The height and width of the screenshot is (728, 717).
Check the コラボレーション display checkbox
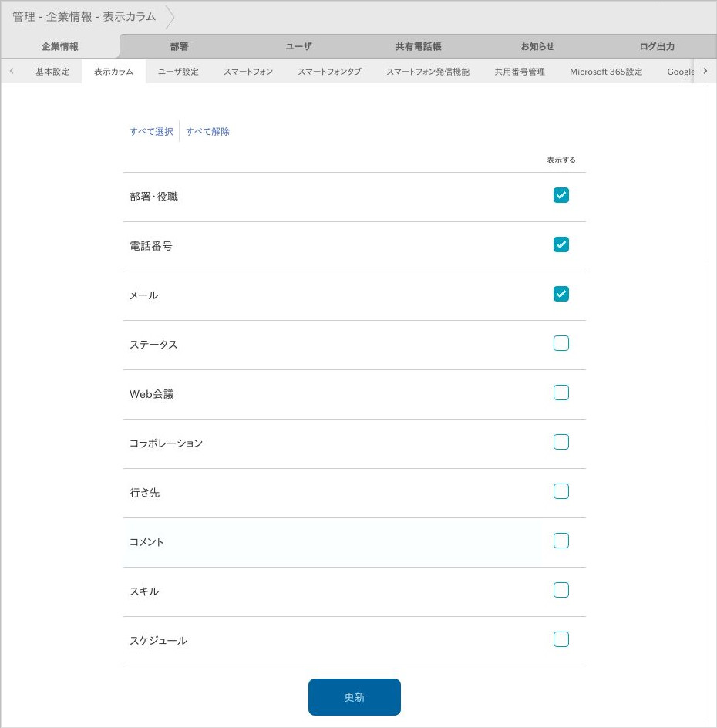(560, 442)
